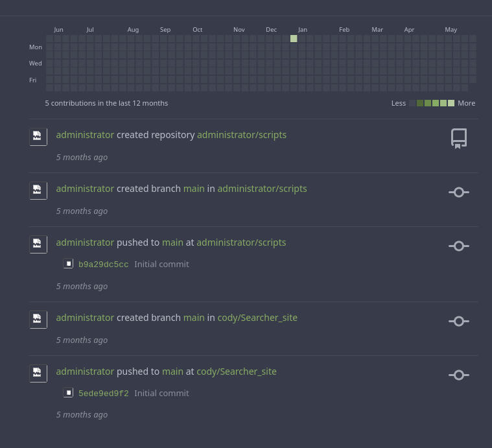Click administrator username in created repository entry
Viewport: 492px width, 448px height.
[x=85, y=135]
